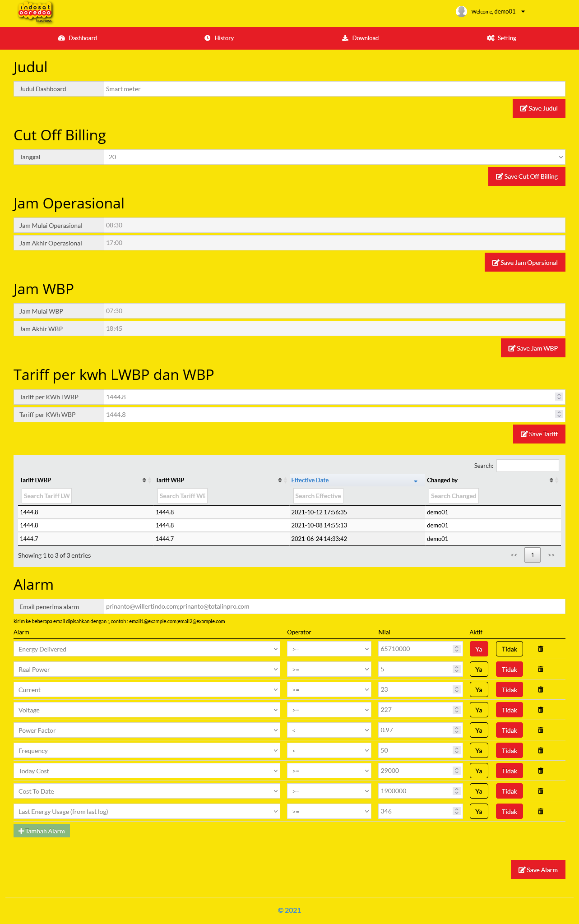Click the Save Alarm button
This screenshot has height=924, width=579.
(538, 870)
